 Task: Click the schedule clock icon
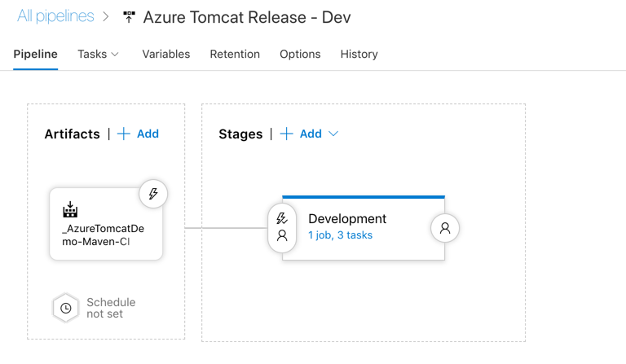(65, 308)
